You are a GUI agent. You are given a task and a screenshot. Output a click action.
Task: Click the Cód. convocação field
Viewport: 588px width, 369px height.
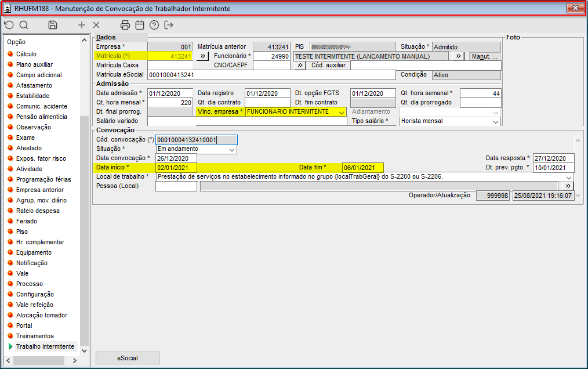click(x=197, y=140)
